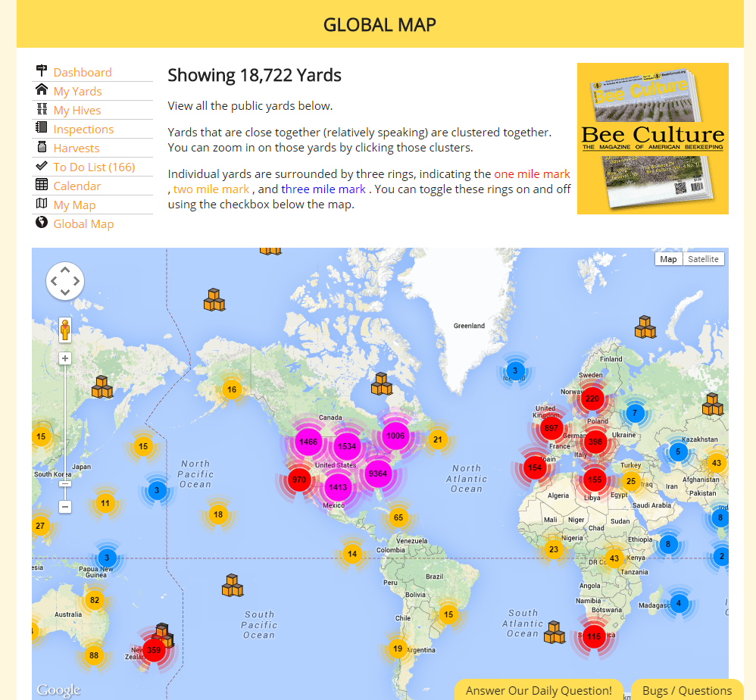Image resolution: width=756 pixels, height=700 pixels.
Task: Open the Bugs / Questions button
Action: pyautogui.click(x=687, y=690)
